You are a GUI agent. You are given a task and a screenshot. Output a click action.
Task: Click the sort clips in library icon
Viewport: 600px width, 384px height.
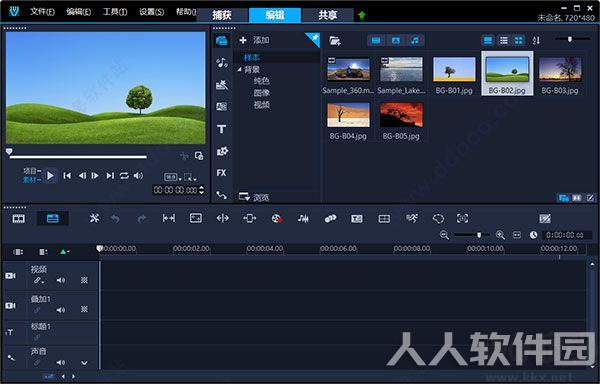536,40
